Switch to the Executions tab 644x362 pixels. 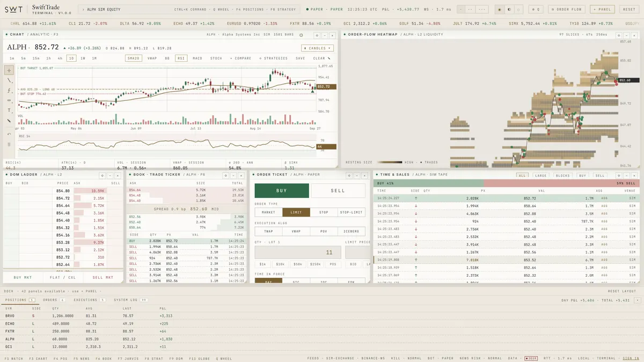89,300
